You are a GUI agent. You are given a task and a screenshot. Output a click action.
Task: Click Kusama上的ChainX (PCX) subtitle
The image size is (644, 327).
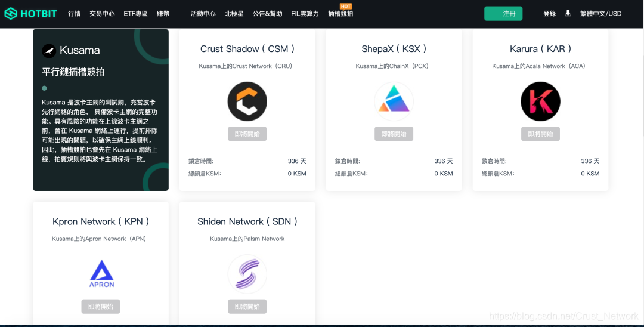click(392, 66)
